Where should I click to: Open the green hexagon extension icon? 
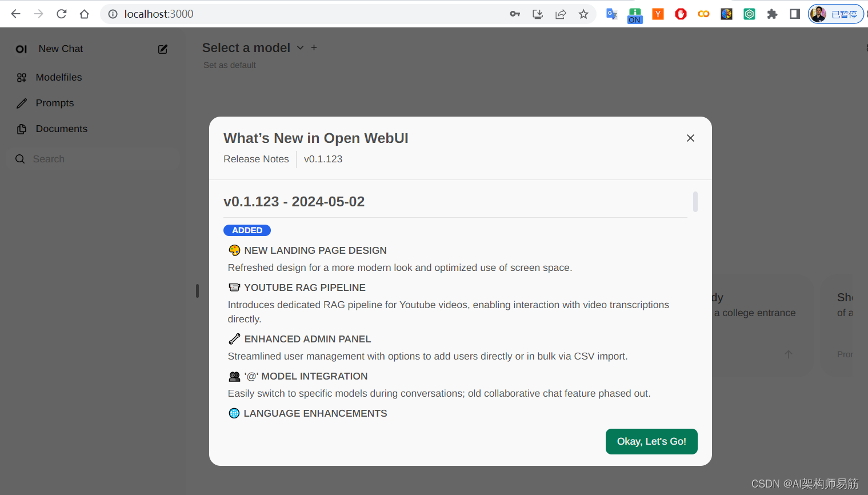click(x=749, y=14)
